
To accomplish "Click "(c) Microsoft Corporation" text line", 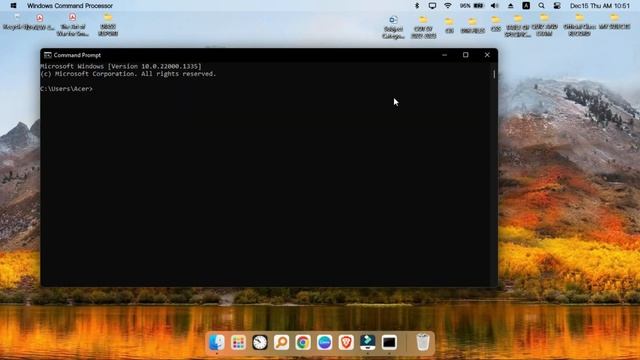I will [128, 74].
